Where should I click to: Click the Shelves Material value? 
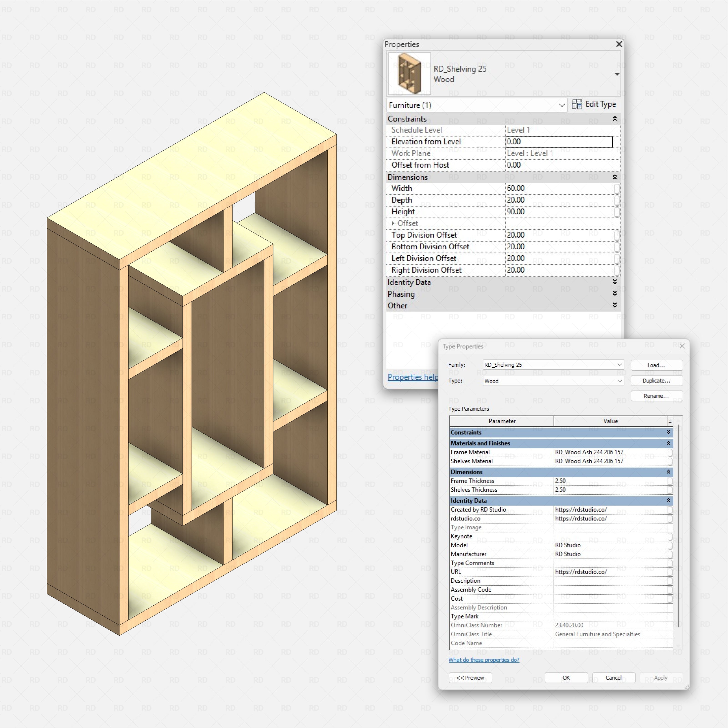610,461
